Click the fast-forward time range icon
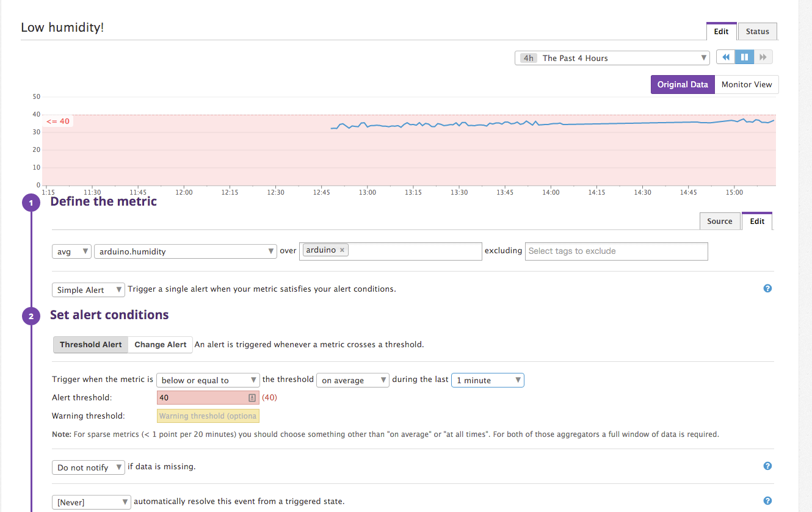Screen dimensions: 812x512 [x=763, y=57]
